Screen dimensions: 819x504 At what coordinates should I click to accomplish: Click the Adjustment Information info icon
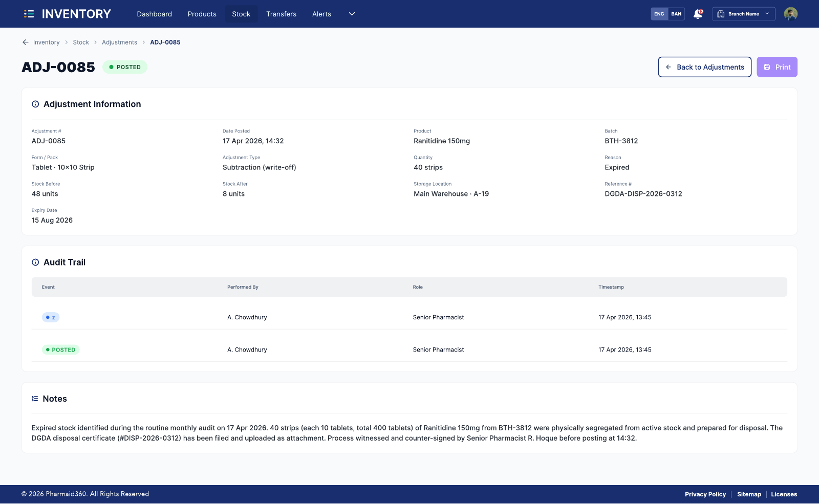(35, 104)
